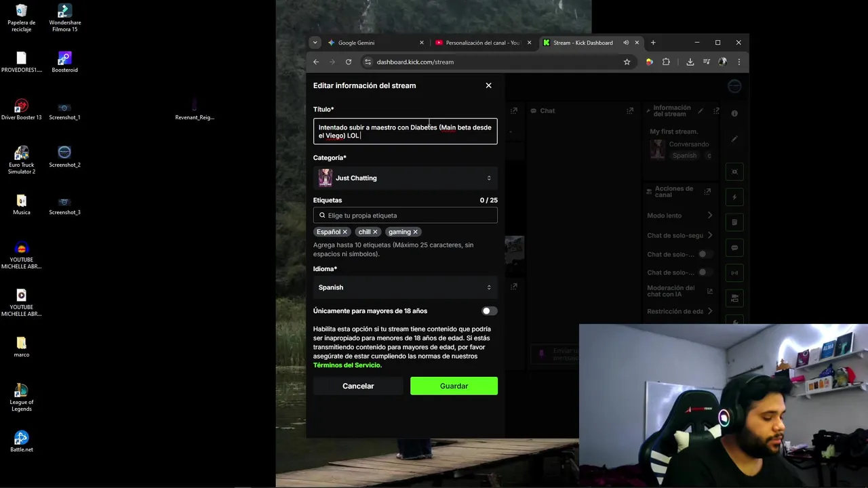Open the Idioma dropdown showing Spanish

pos(405,287)
